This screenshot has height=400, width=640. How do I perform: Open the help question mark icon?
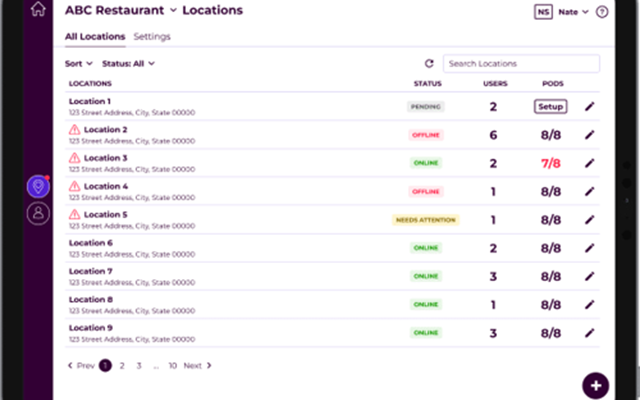(602, 12)
